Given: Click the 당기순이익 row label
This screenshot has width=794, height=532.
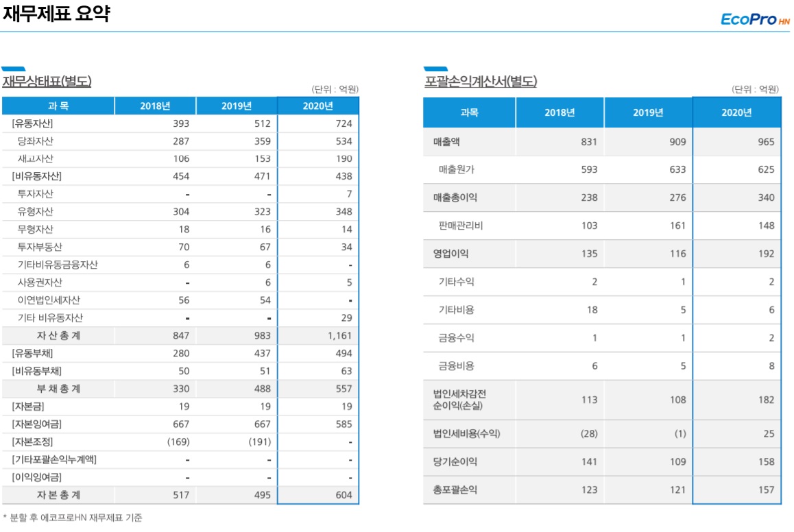Looking at the screenshot, I should (455, 461).
